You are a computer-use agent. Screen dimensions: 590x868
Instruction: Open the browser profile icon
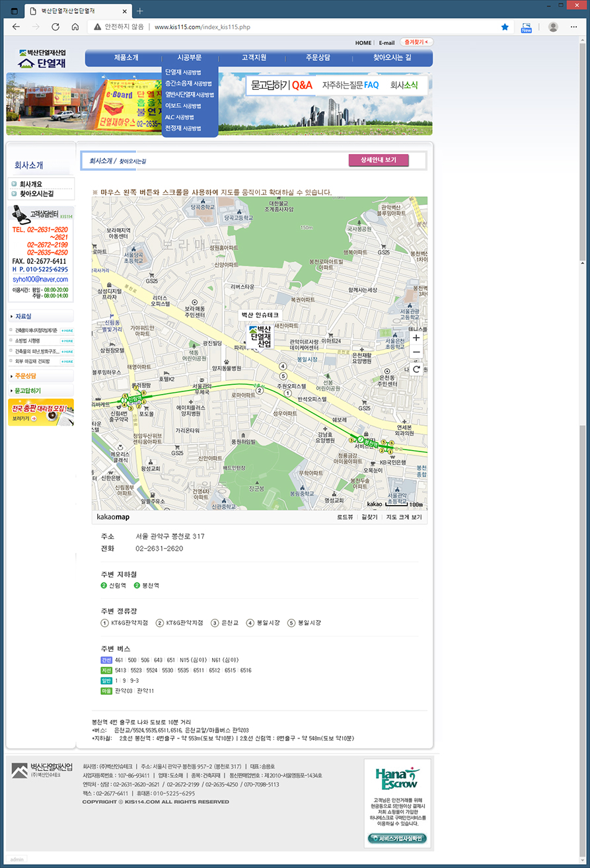[553, 27]
